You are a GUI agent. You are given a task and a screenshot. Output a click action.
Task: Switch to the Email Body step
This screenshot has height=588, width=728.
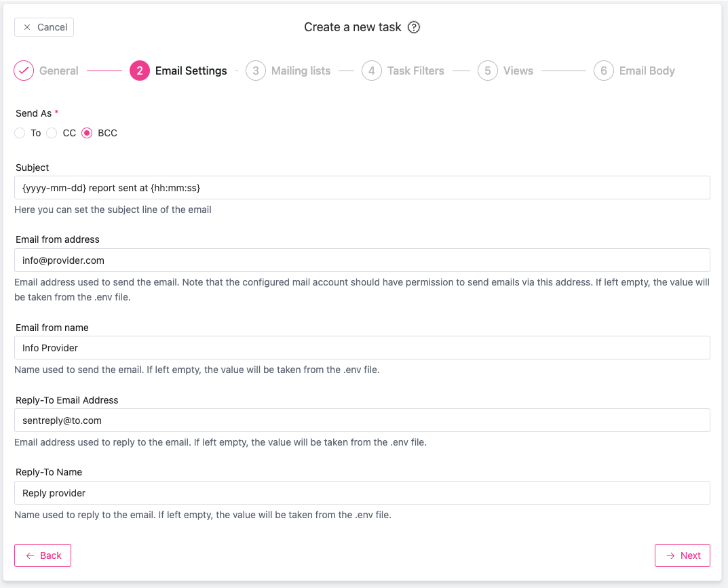(647, 71)
